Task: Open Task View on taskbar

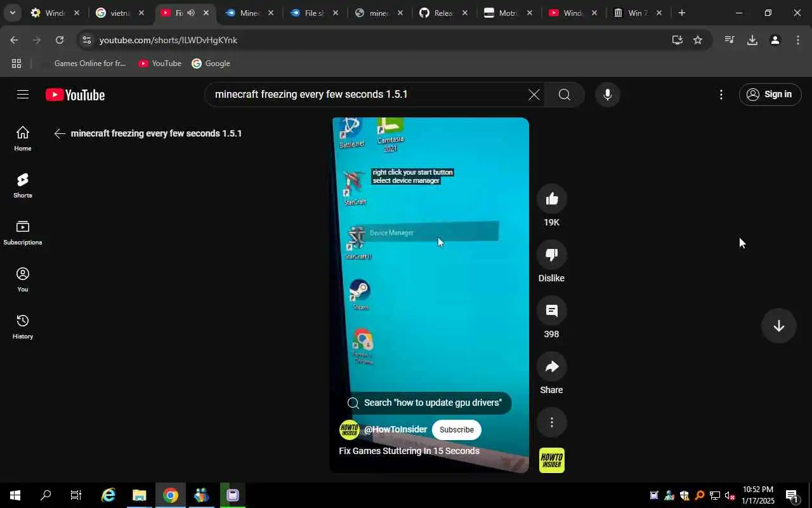Action: click(76, 495)
